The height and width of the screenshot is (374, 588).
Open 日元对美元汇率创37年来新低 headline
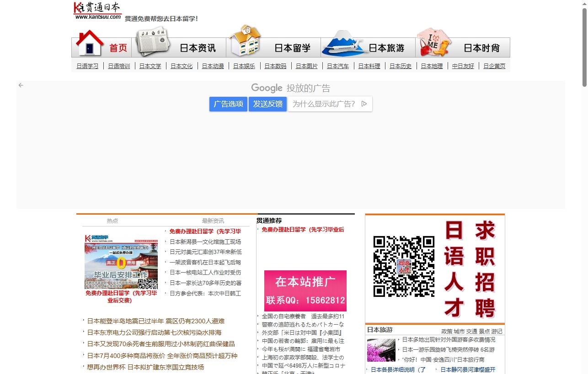point(205,252)
